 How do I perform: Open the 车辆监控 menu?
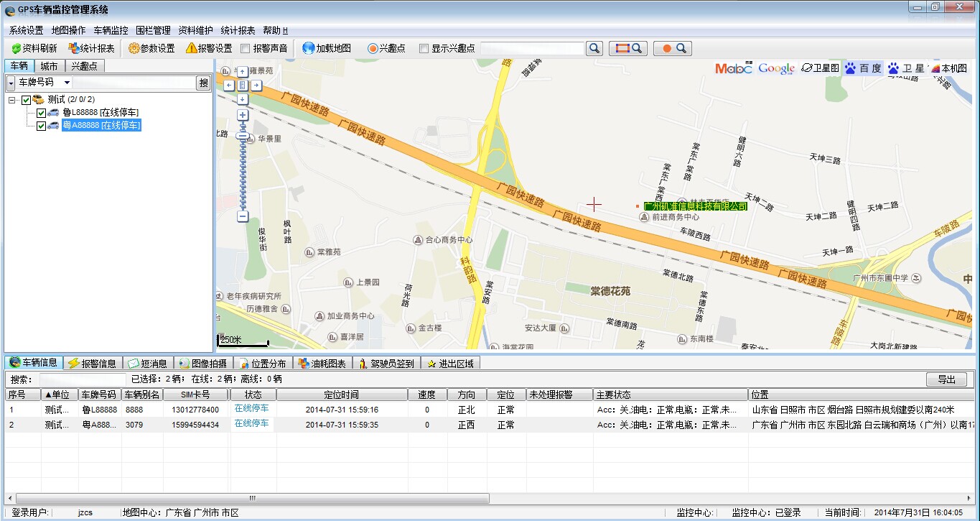(x=111, y=30)
